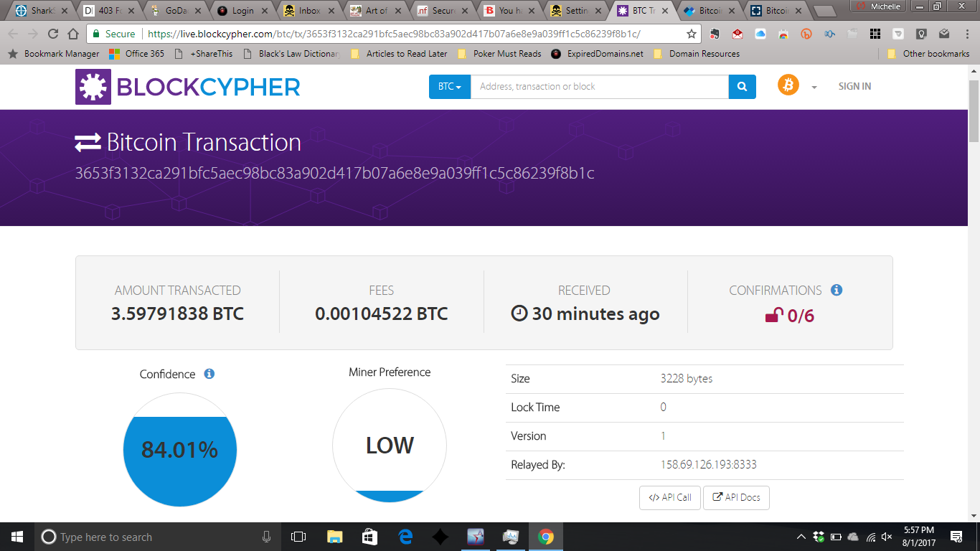980x551 pixels.
Task: Click the 84.01% confidence gauge
Action: (x=180, y=451)
